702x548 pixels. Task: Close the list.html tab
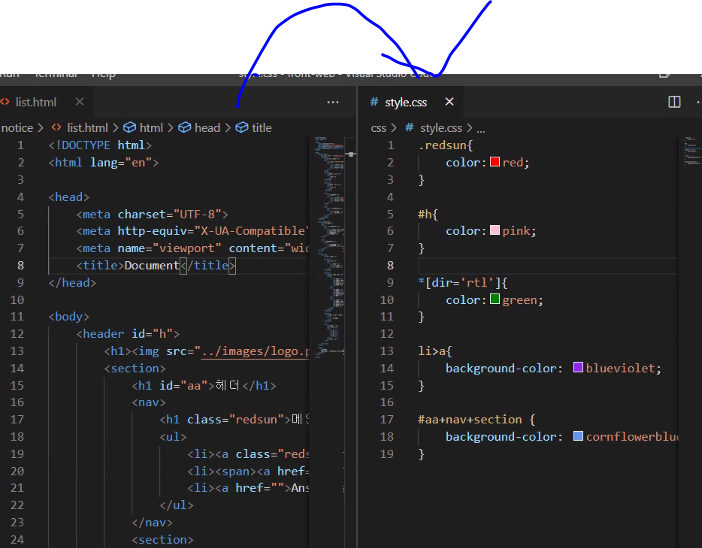tap(80, 102)
